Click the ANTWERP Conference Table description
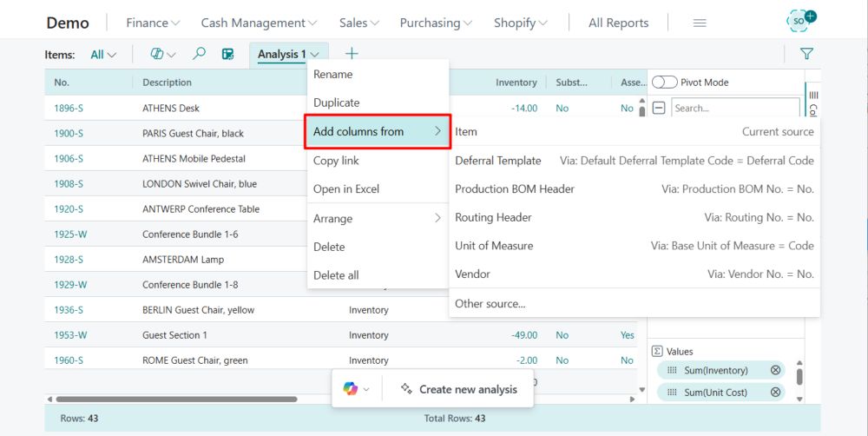Viewport: 868px width, 436px height. 201,208
